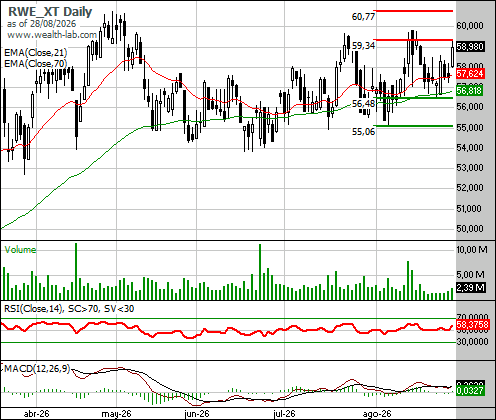Click the 58,980 current price tag
This screenshot has width=496, height=420.
[470, 46]
